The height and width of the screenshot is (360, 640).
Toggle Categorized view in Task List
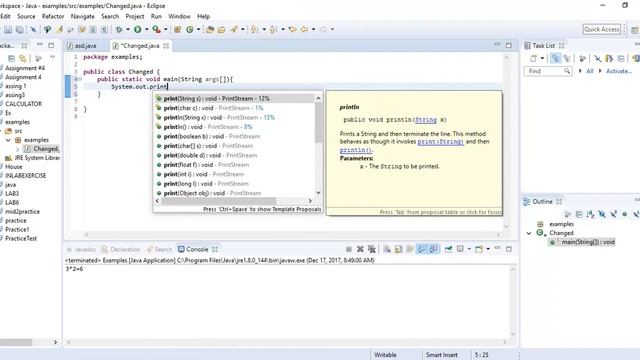point(556,59)
